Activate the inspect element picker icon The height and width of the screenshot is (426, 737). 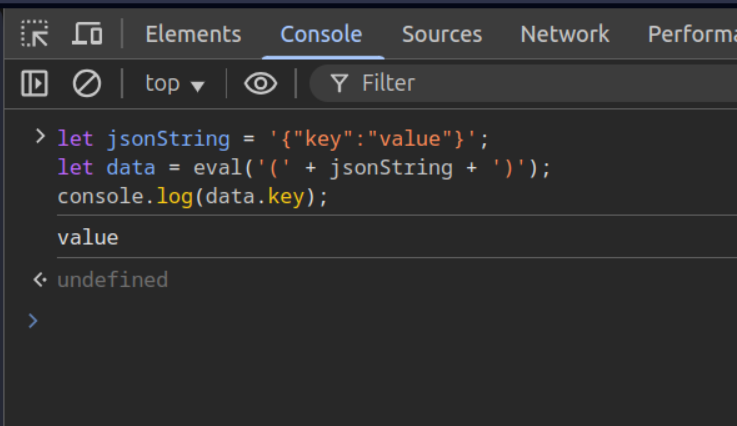[34, 34]
